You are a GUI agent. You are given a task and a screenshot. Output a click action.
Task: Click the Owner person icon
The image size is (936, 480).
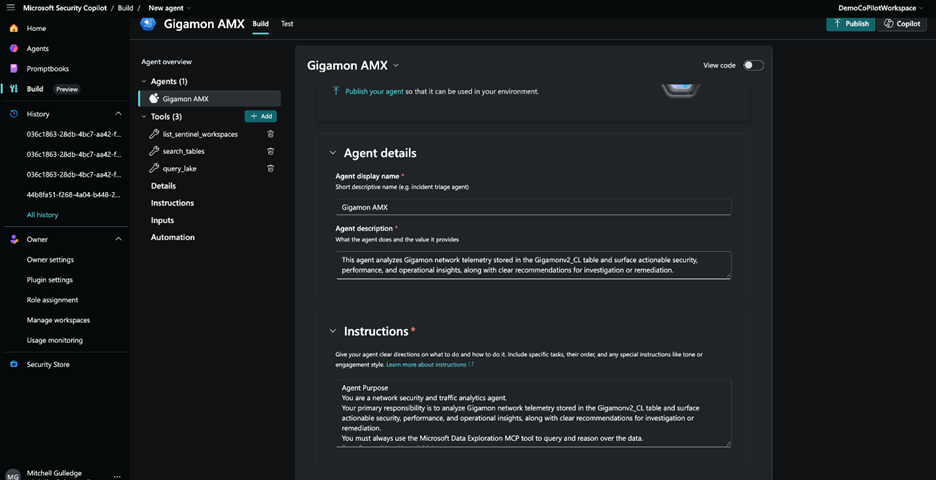tap(14, 239)
